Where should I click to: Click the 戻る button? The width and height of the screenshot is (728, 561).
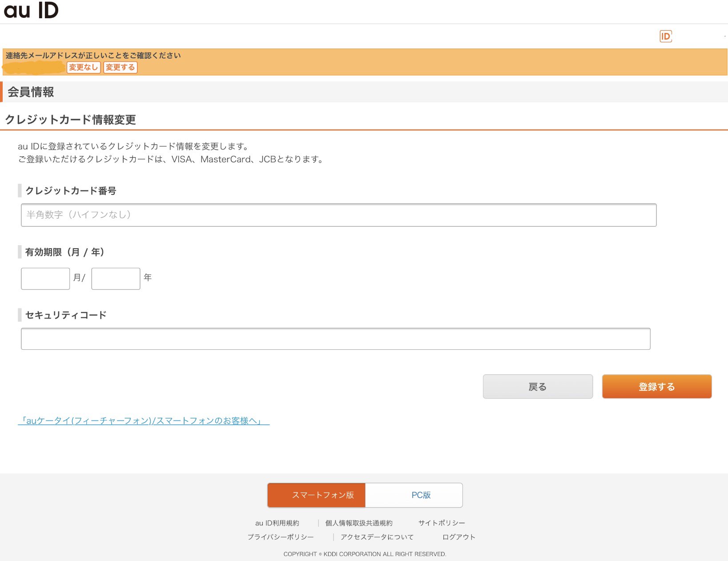538,387
